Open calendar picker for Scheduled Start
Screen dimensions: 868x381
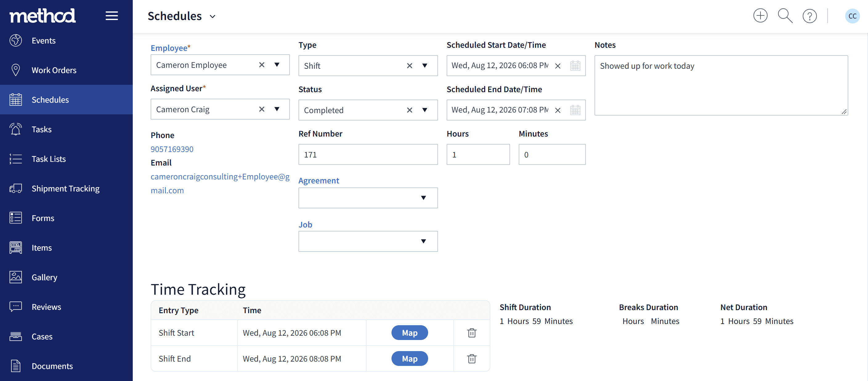pyautogui.click(x=575, y=65)
